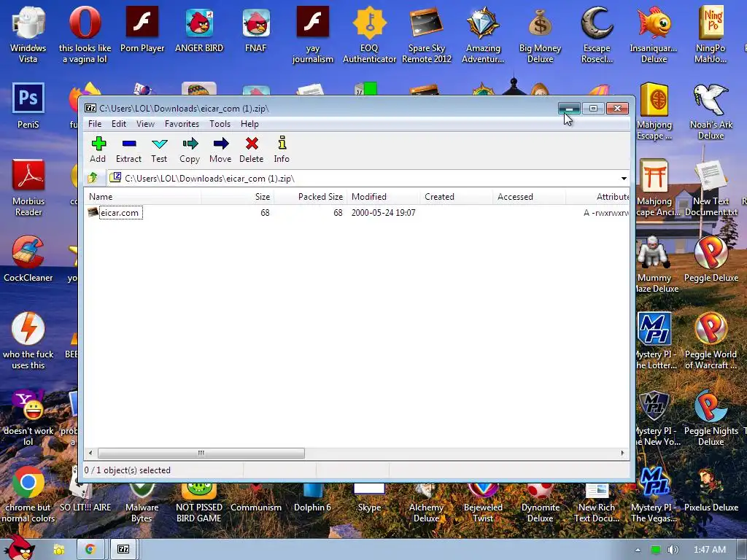Minimize the 7-Zip window
This screenshot has height=560, width=747.
(569, 109)
